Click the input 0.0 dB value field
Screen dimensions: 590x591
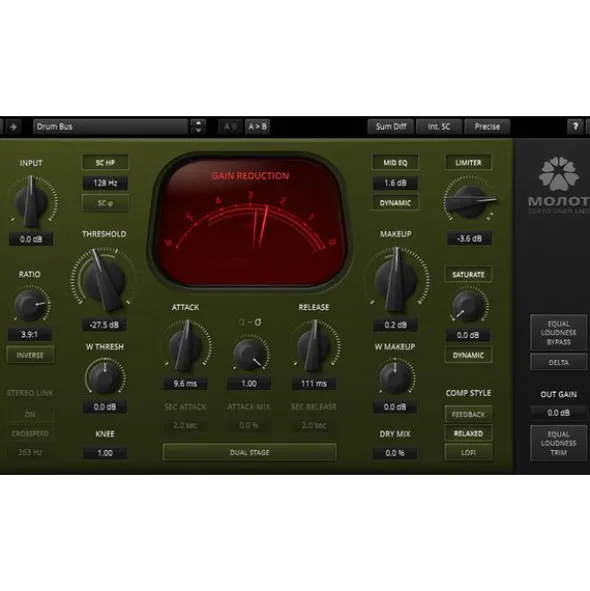[x=31, y=239]
